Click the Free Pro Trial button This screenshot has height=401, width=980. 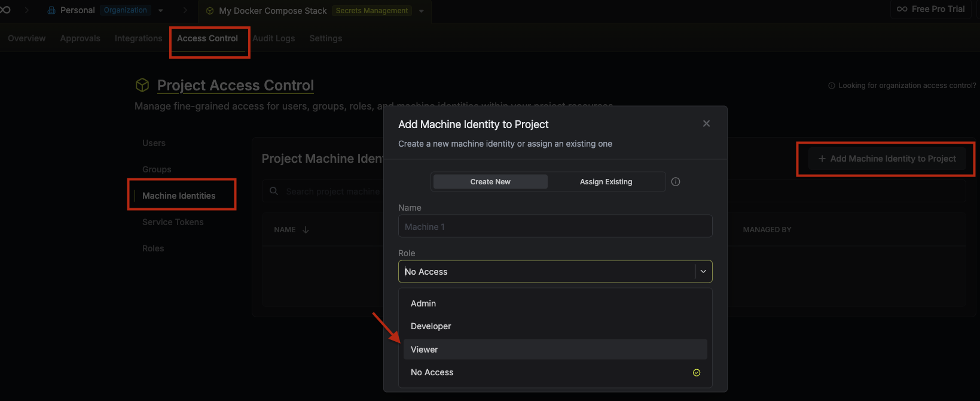point(931,9)
